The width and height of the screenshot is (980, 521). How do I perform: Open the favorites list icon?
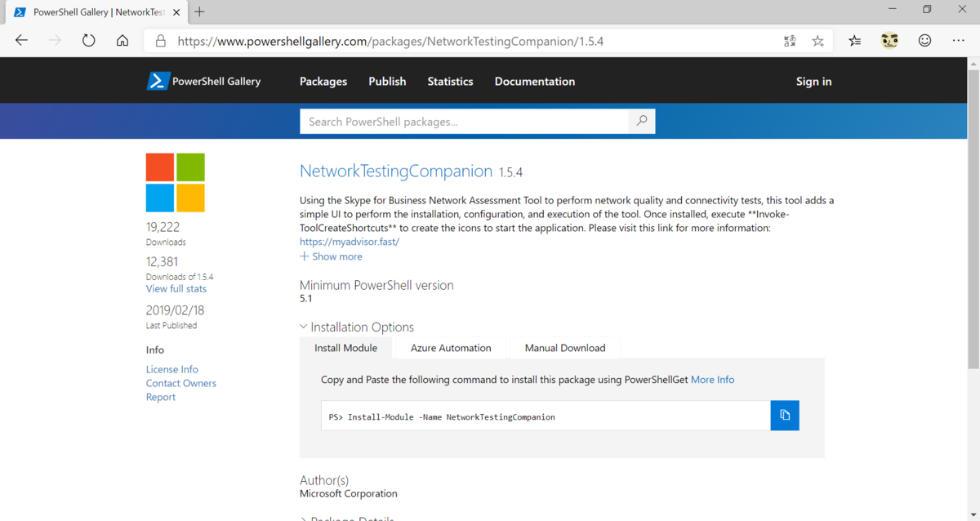855,41
